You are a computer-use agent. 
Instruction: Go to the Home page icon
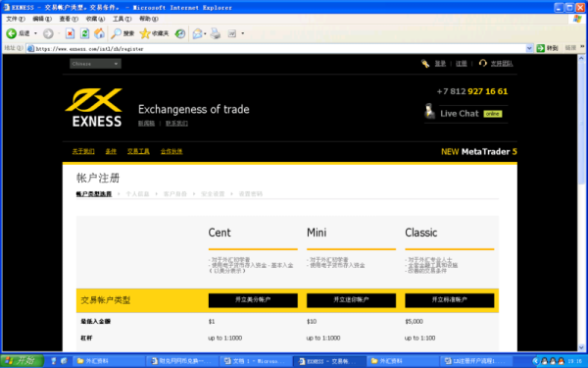(x=99, y=33)
